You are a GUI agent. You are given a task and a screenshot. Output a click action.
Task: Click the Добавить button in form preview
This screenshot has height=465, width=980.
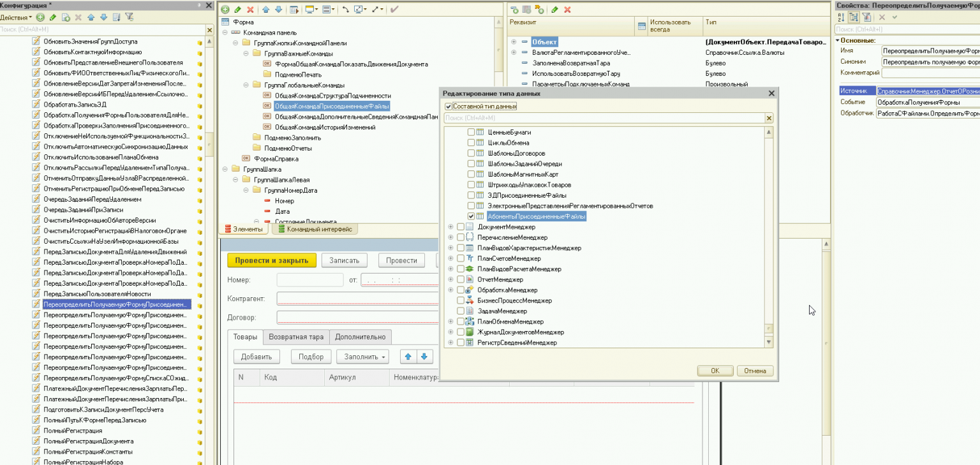[256, 357]
